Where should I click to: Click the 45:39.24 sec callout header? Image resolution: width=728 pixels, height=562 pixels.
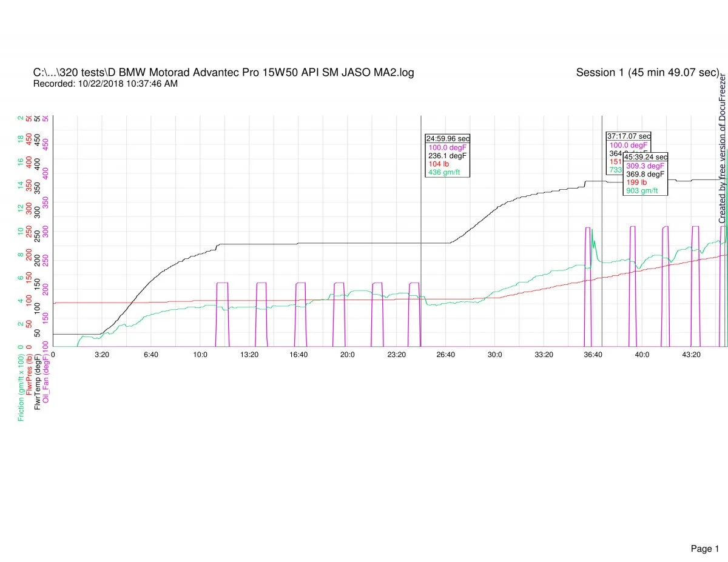645,157
